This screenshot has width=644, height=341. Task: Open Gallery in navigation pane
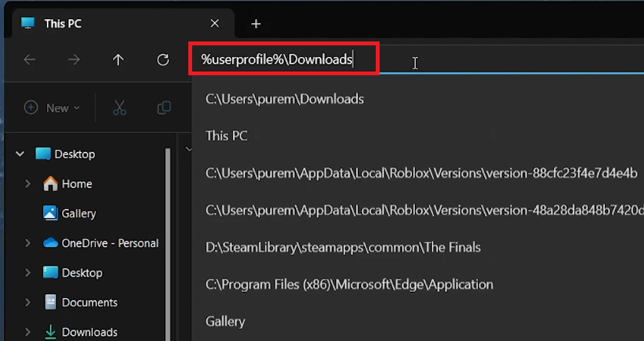[x=78, y=214]
